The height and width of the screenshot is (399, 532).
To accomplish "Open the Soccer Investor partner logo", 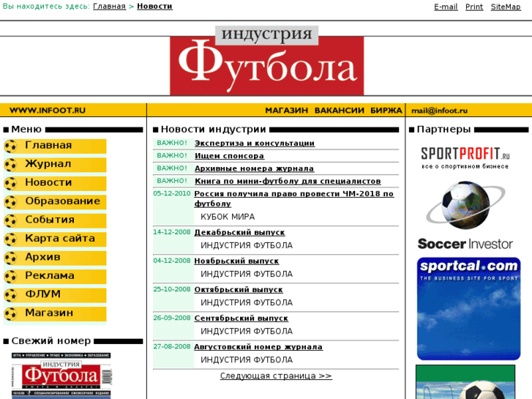I will (465, 216).
